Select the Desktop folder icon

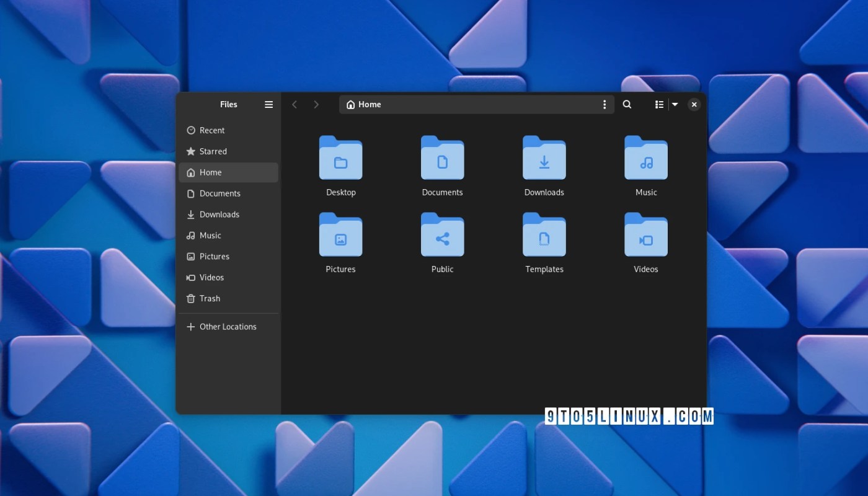pyautogui.click(x=341, y=158)
